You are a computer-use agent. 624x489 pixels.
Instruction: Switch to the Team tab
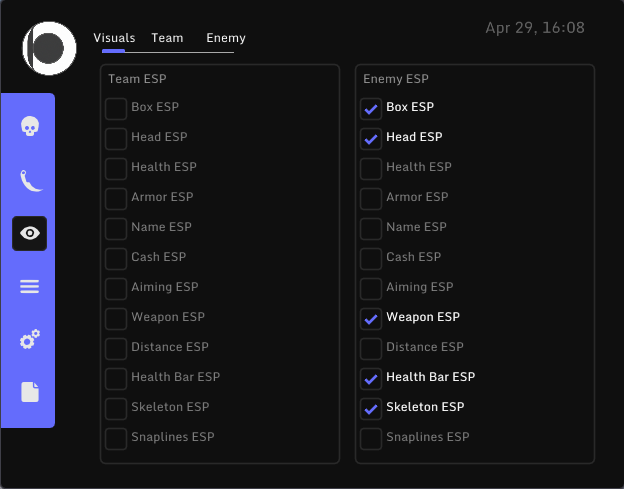(167, 38)
